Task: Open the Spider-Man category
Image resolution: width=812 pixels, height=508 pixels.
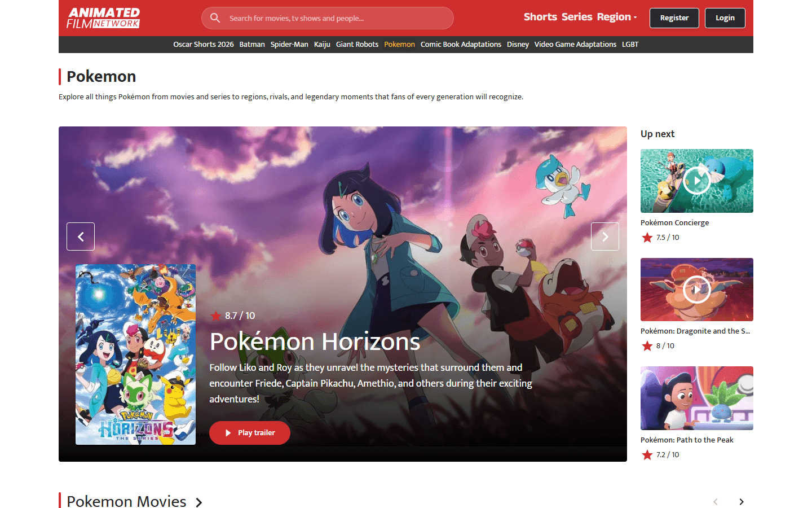Action: (289, 45)
